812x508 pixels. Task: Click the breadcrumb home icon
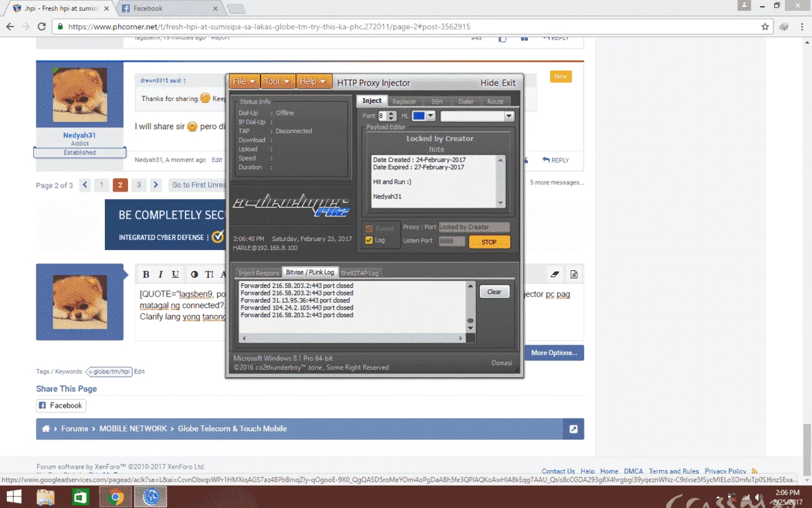(45, 429)
